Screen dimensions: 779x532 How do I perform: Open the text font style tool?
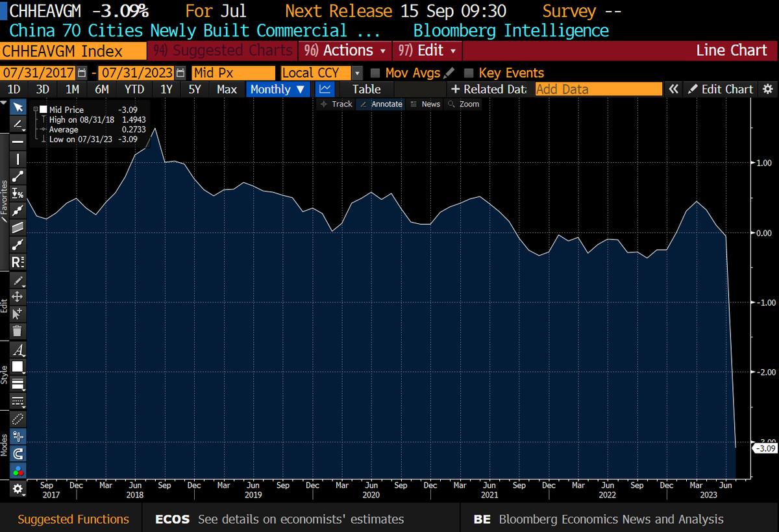(x=18, y=350)
